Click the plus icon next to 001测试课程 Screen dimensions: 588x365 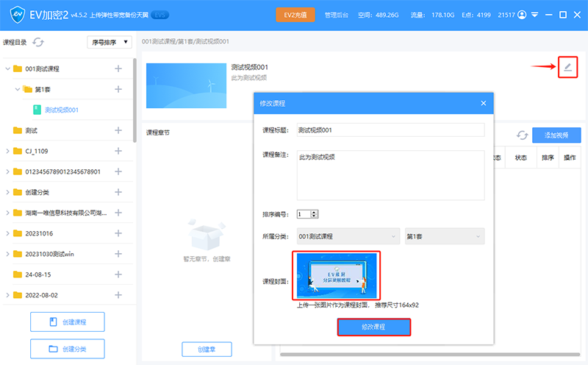tap(118, 68)
